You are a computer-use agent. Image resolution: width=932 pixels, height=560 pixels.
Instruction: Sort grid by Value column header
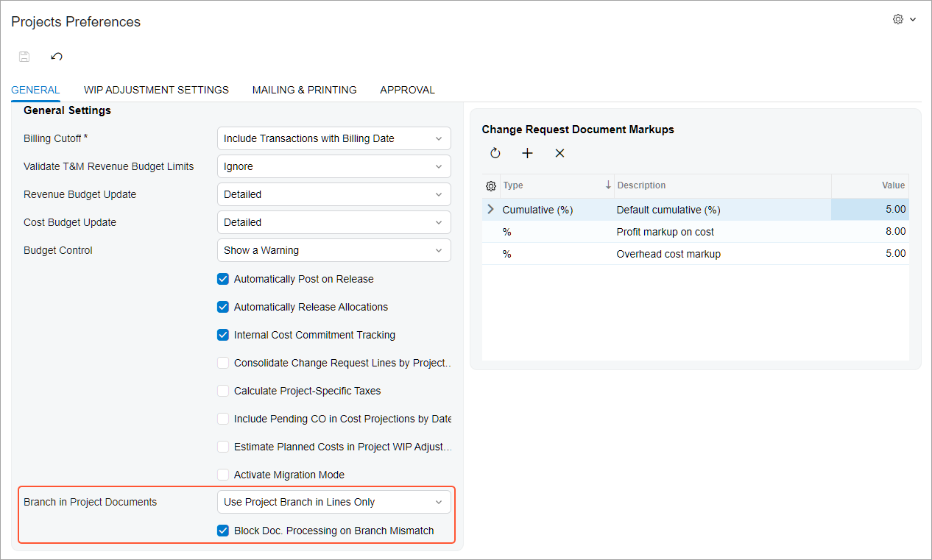tap(870, 185)
